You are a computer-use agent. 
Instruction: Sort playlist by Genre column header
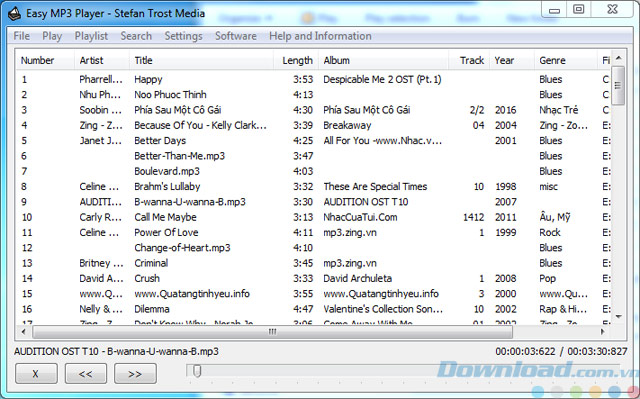(565, 60)
